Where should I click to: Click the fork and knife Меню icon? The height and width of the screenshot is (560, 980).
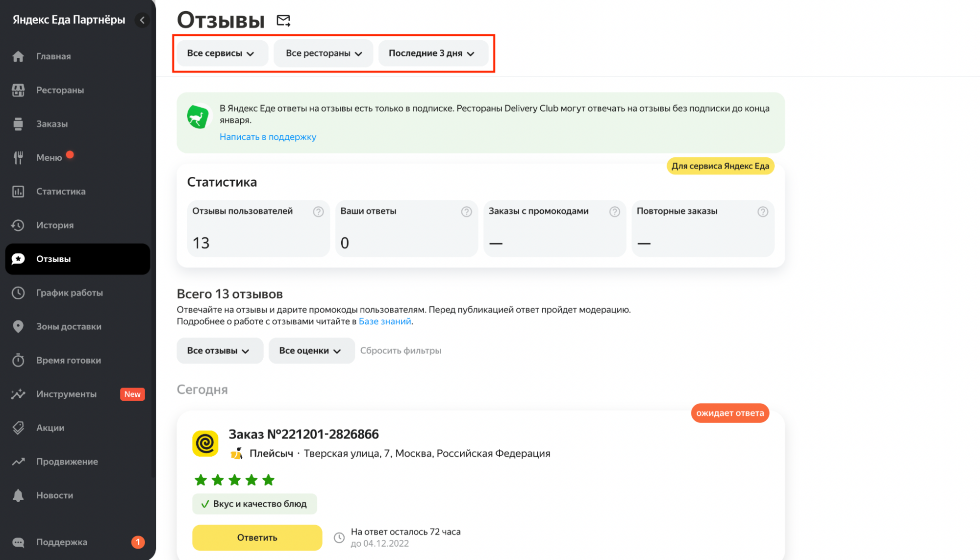[x=18, y=158]
